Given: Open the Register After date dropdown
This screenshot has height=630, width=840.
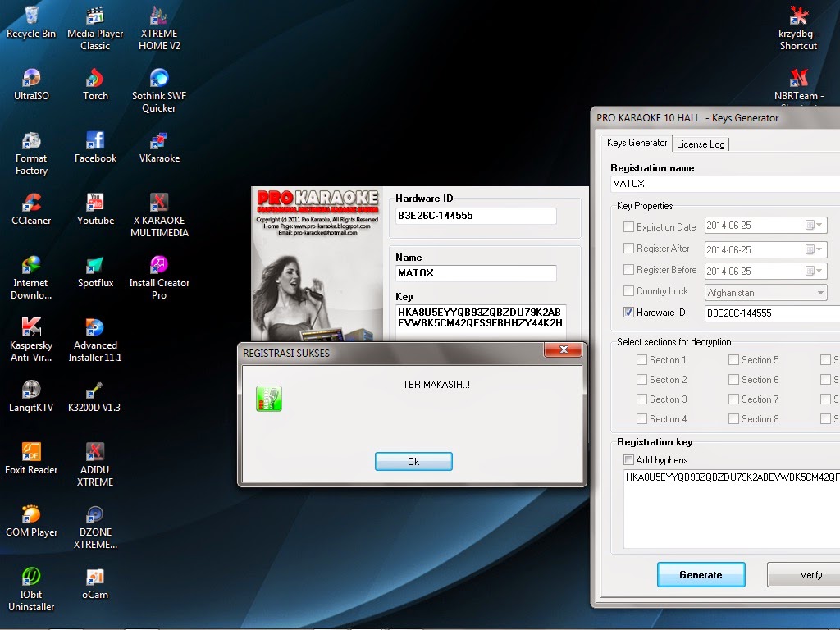Looking at the screenshot, I should (x=815, y=249).
